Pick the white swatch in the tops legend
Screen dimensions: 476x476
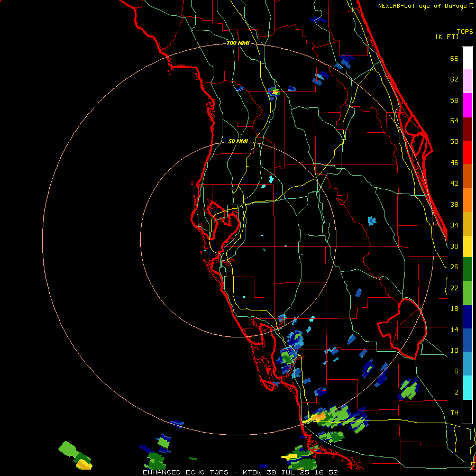[x=467, y=58]
